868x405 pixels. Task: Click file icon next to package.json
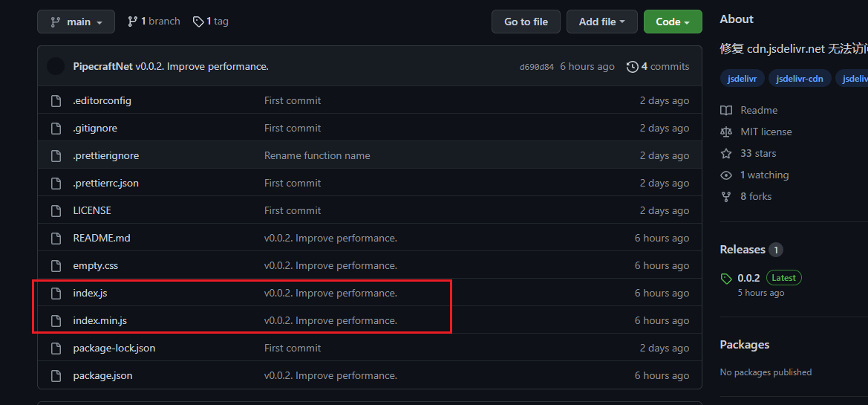point(56,375)
